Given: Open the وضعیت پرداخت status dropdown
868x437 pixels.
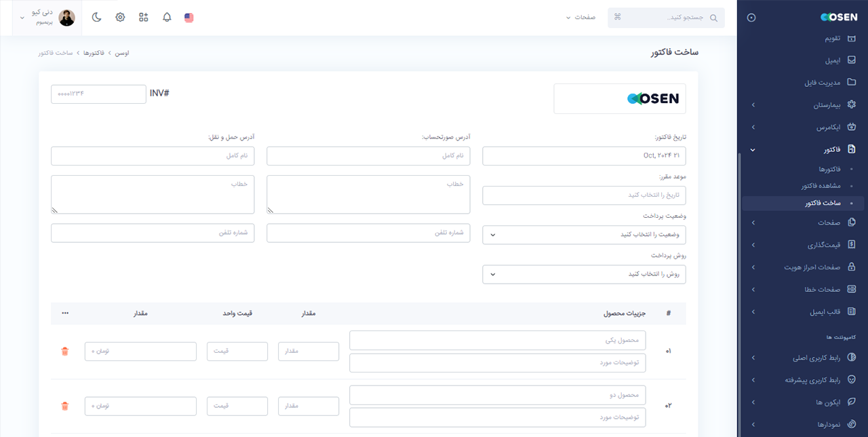Looking at the screenshot, I should pyautogui.click(x=583, y=235).
